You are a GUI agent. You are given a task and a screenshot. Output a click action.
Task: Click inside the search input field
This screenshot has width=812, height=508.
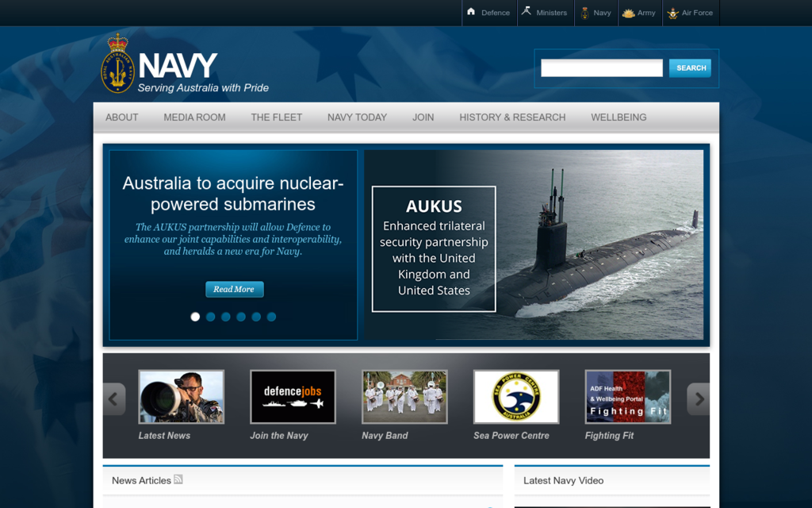[600, 67]
